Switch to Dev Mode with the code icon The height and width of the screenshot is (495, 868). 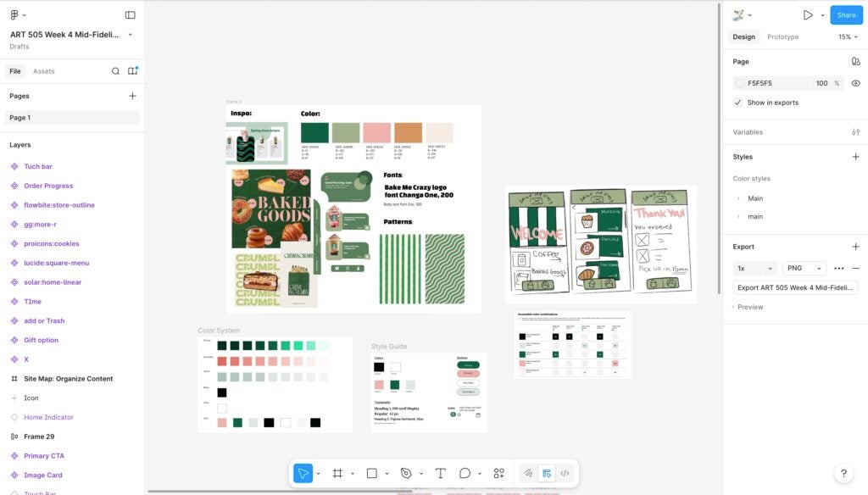565,473
